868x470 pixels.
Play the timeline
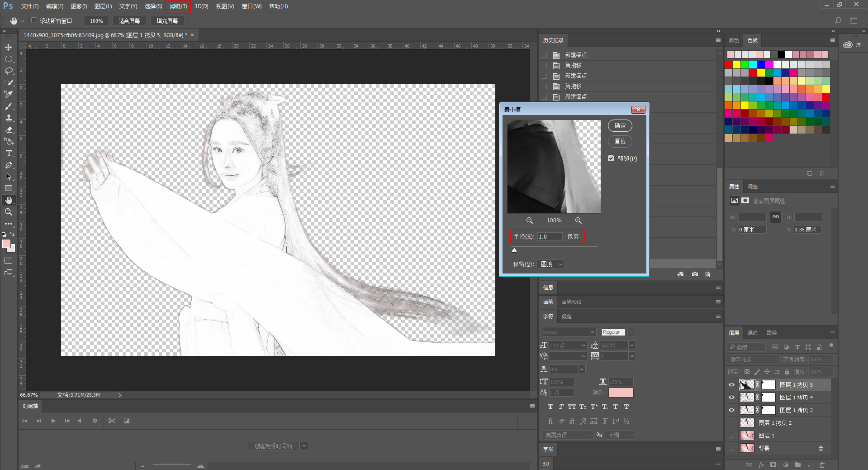tap(53, 421)
